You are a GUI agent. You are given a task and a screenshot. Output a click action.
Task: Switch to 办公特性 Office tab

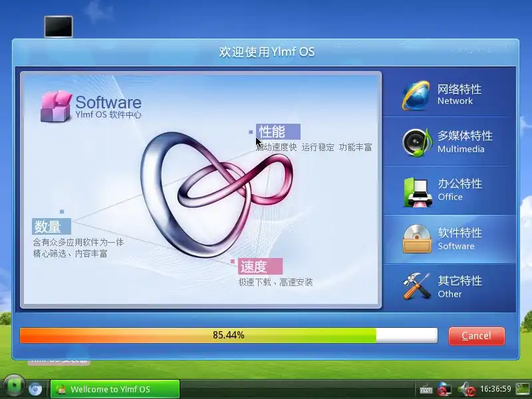(450, 190)
